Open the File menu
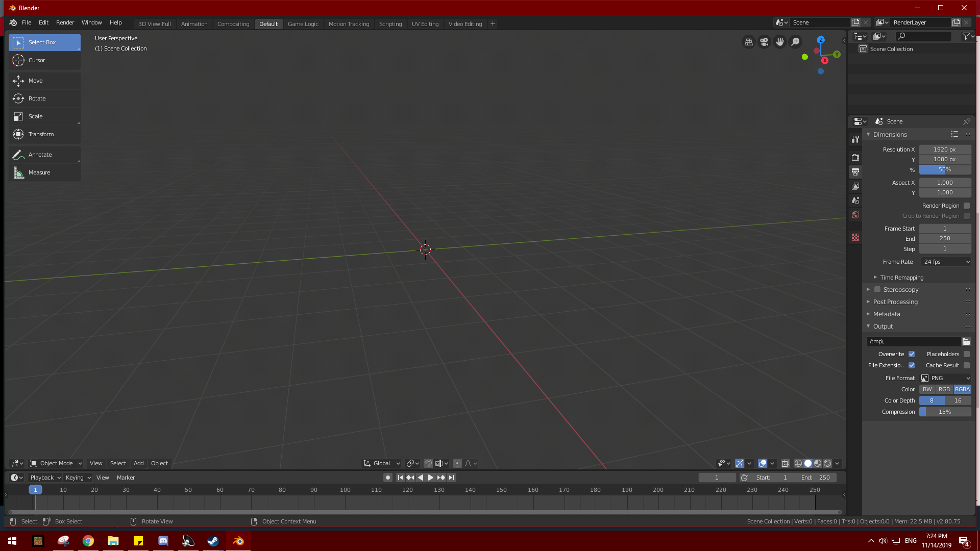This screenshot has height=551, width=980. pos(27,23)
